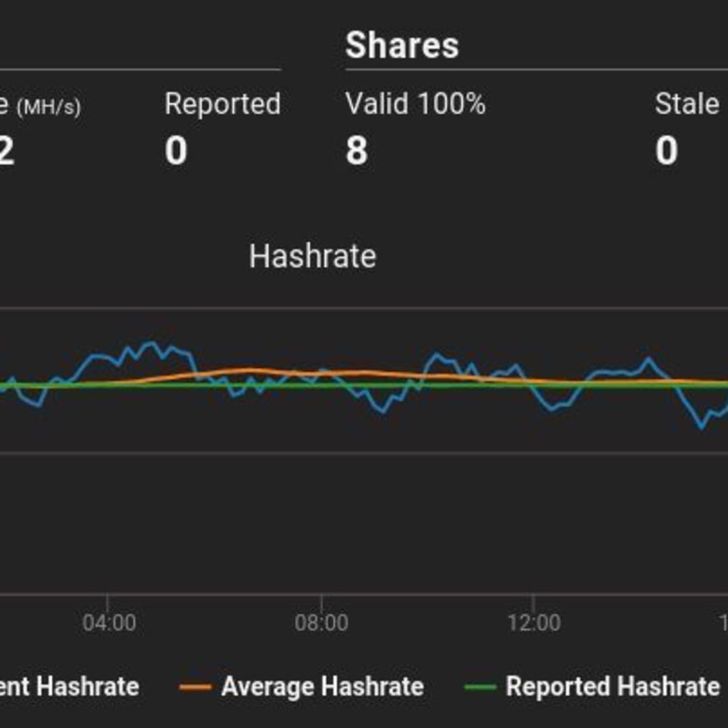Viewport: 728px width, 728px height.
Task: Click the stale shares count showing 0
Action: point(665,150)
